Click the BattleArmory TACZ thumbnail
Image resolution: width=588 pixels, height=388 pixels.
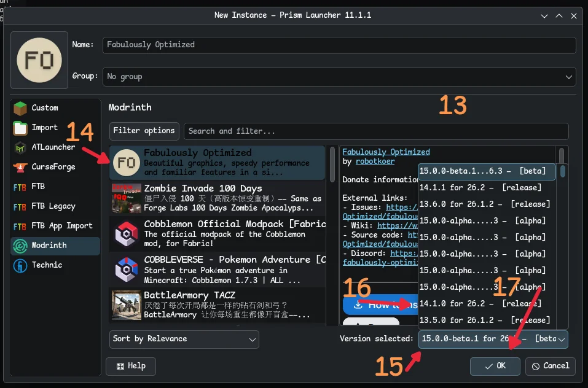tap(127, 305)
